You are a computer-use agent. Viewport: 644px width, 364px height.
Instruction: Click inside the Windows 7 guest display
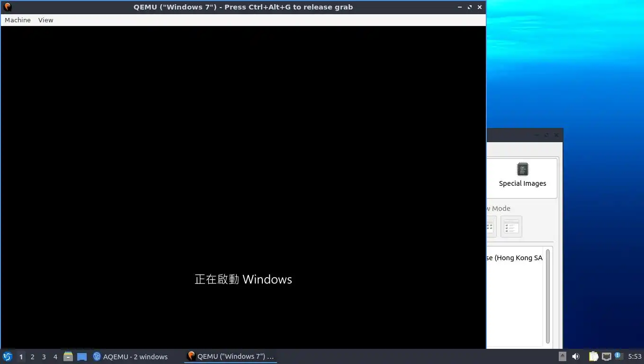click(x=243, y=187)
